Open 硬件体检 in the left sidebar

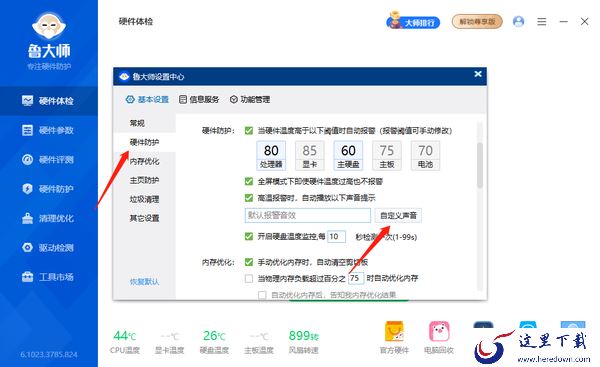point(49,101)
